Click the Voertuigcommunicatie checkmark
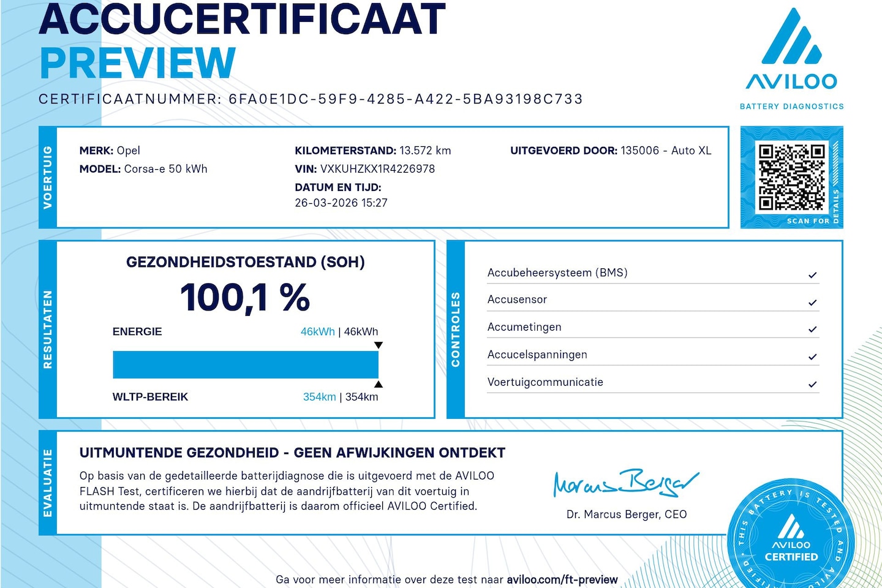Image resolution: width=882 pixels, height=588 pixels. pyautogui.click(x=812, y=385)
